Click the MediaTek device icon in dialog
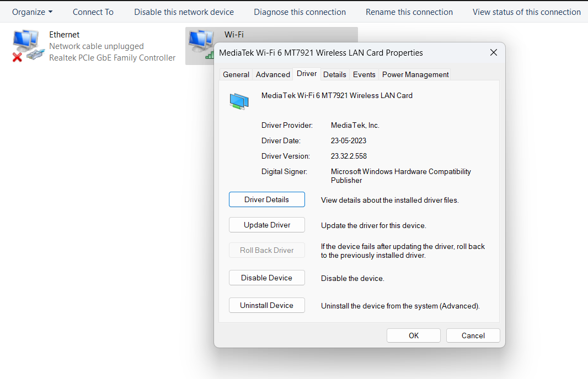Screen dimensions: 588x379 (239, 101)
